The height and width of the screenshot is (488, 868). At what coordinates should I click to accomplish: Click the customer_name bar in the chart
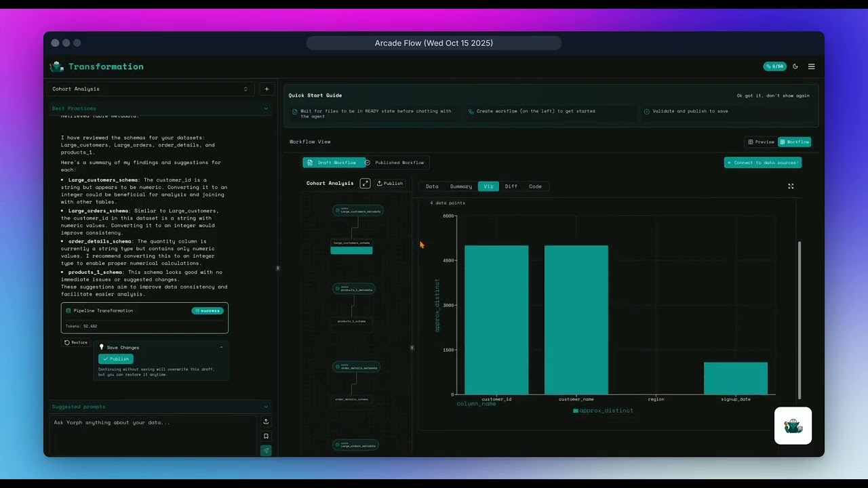pos(576,320)
